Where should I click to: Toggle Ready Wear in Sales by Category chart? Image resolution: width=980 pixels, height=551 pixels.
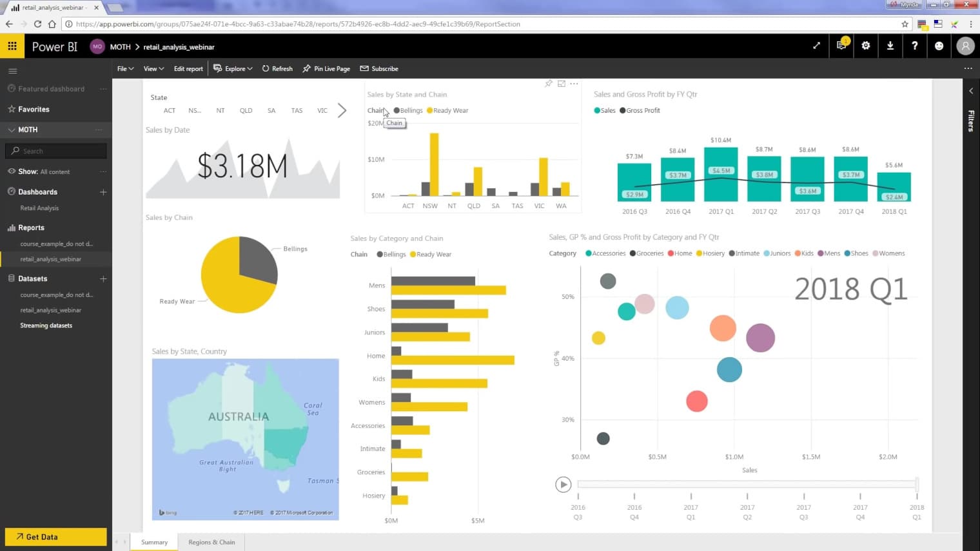click(x=430, y=254)
